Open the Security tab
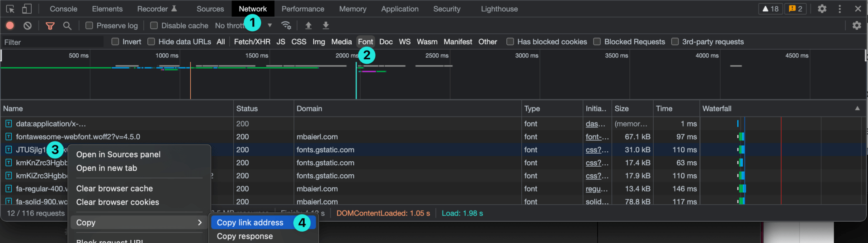868x243 pixels. pos(447,9)
